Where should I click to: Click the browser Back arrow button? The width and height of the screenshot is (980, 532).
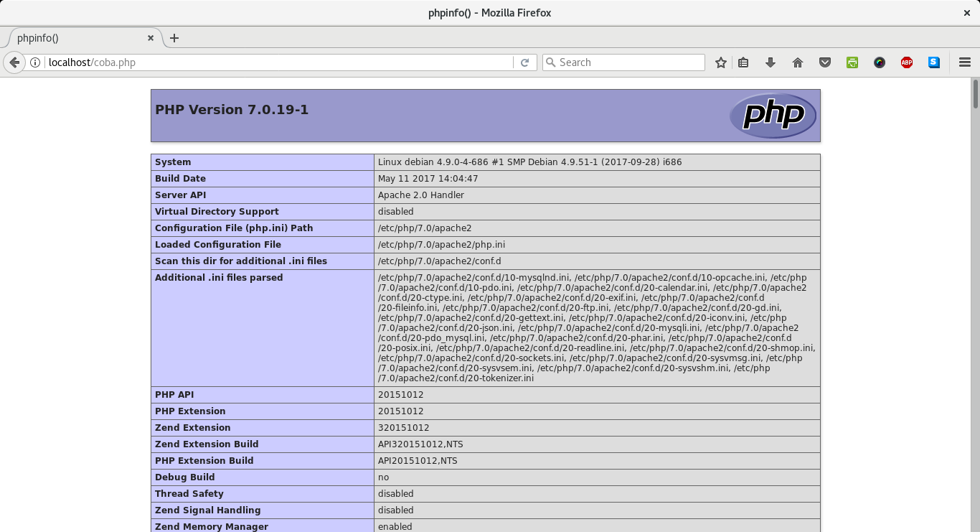tap(14, 62)
